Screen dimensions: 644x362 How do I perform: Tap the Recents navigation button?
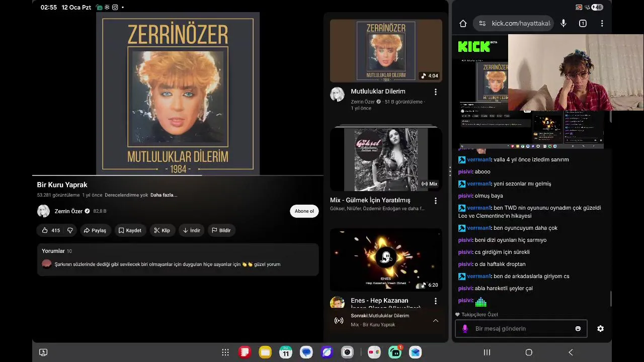click(487, 352)
